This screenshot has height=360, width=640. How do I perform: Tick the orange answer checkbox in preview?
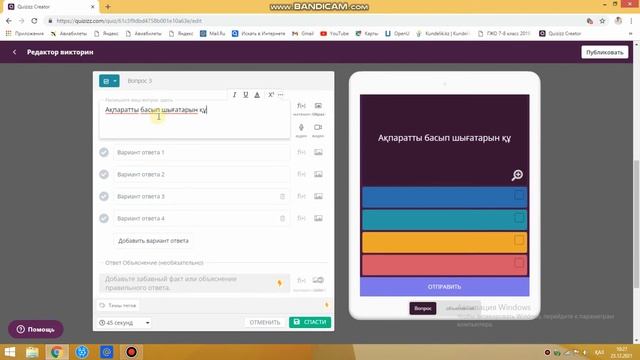(519, 240)
